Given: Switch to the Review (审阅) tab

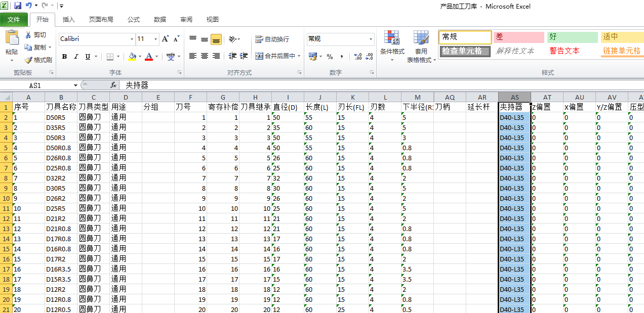Looking at the screenshot, I should [x=186, y=20].
